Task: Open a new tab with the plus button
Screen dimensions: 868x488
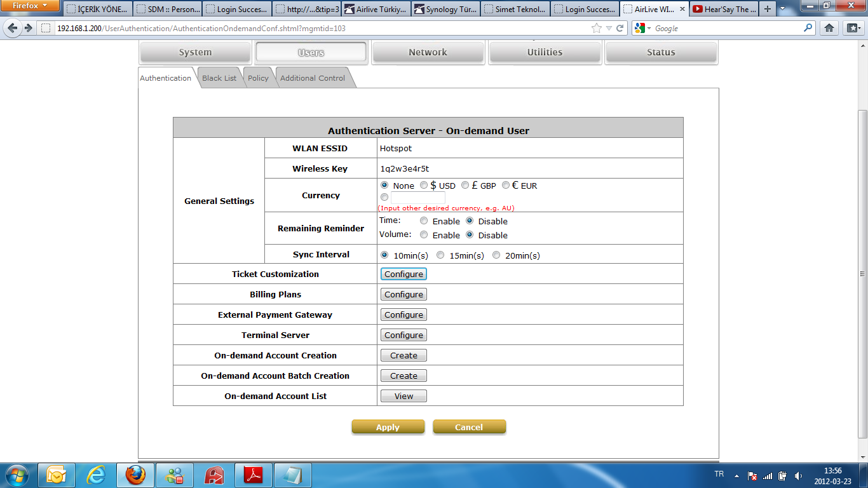Action: tap(768, 9)
